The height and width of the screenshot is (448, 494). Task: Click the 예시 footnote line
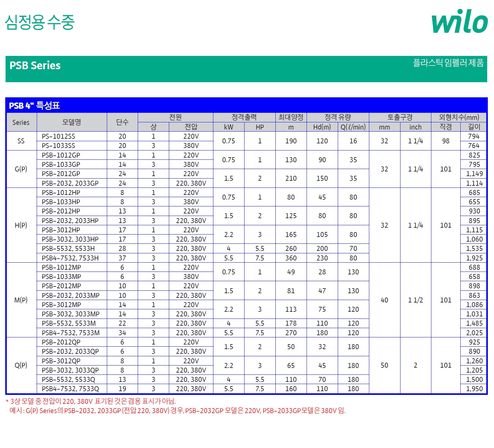178,411
